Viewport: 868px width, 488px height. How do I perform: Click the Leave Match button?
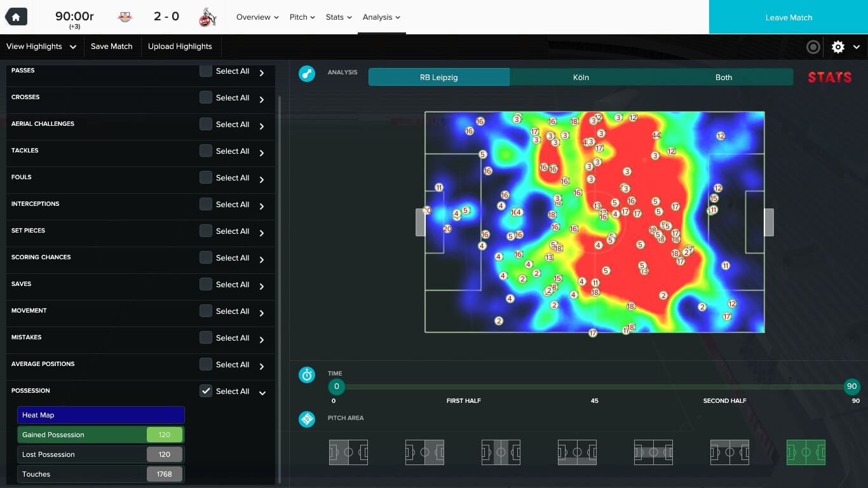click(x=789, y=17)
